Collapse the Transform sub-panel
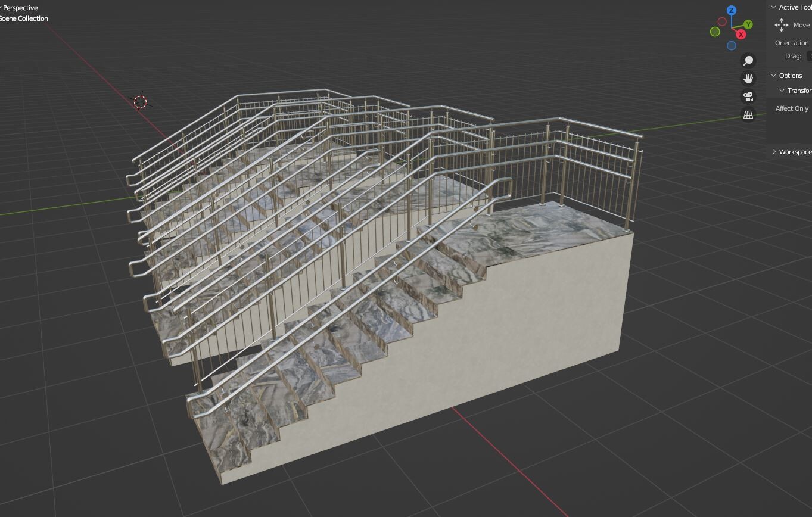812x517 pixels. coord(781,90)
